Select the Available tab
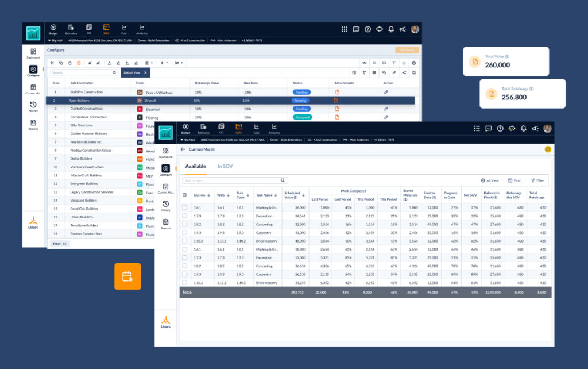This screenshot has height=369, width=588. pos(195,165)
